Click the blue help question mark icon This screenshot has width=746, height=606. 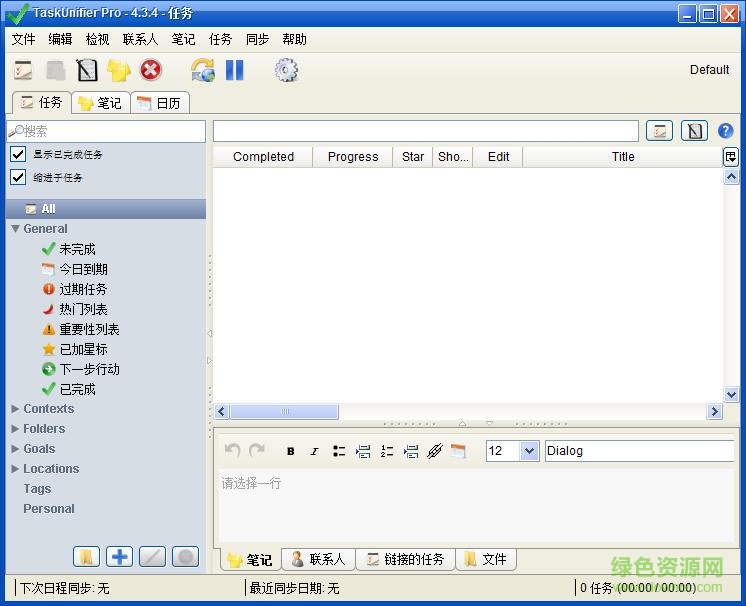point(726,131)
